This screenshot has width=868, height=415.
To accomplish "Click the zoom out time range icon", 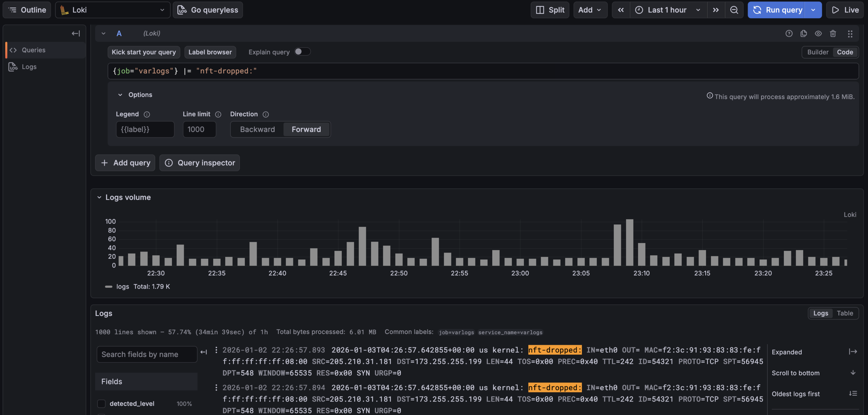I will coord(734,10).
